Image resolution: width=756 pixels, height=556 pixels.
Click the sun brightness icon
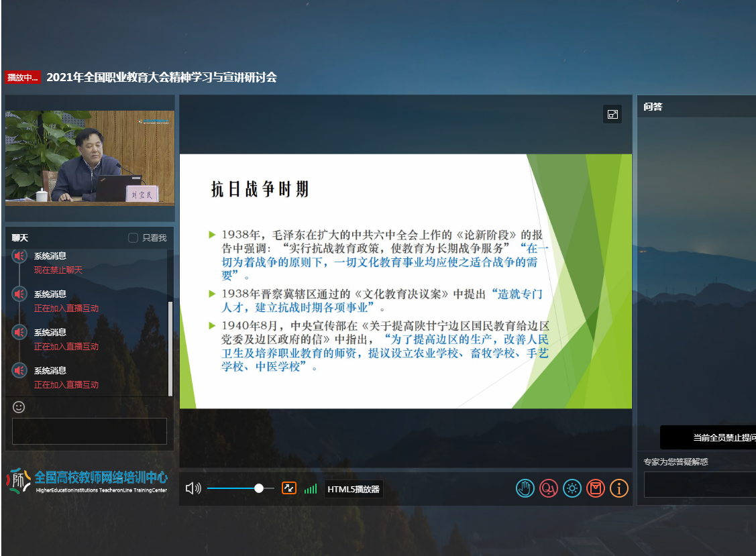572,488
